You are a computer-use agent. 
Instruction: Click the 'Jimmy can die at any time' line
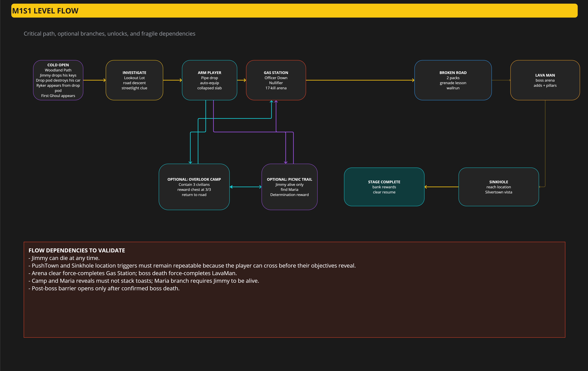[64, 258]
